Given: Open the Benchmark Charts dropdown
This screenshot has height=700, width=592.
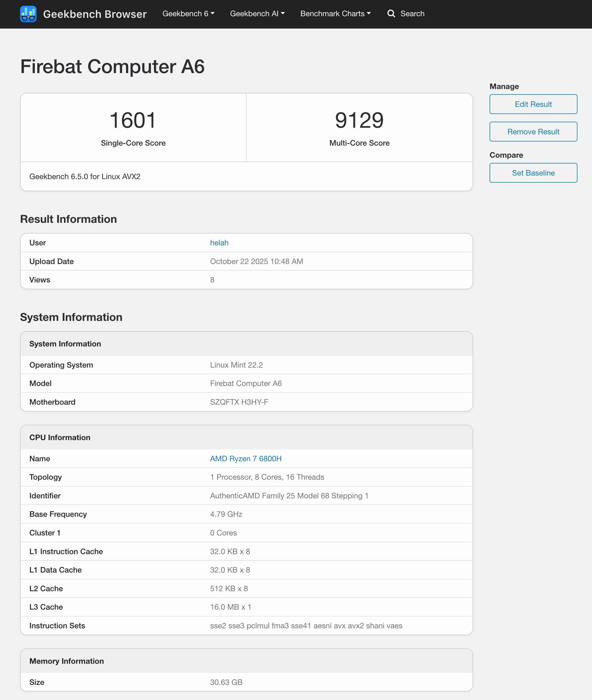Looking at the screenshot, I should [x=335, y=14].
